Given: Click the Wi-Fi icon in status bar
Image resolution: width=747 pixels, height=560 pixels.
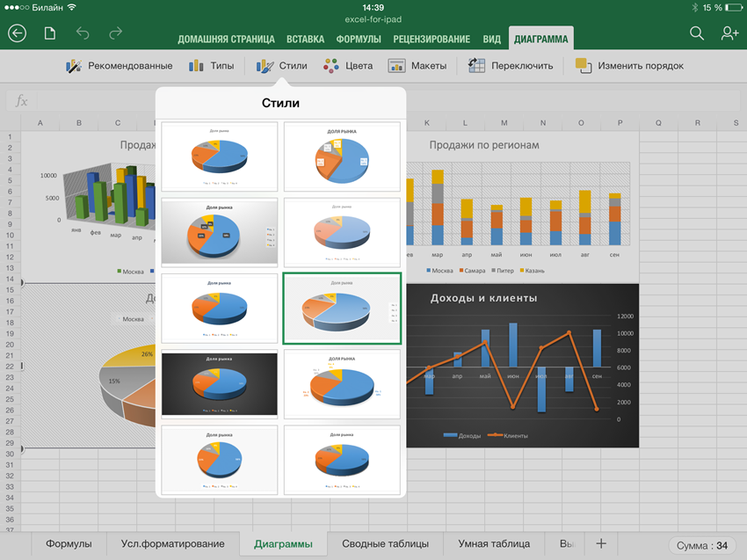Looking at the screenshot, I should pyautogui.click(x=71, y=7).
